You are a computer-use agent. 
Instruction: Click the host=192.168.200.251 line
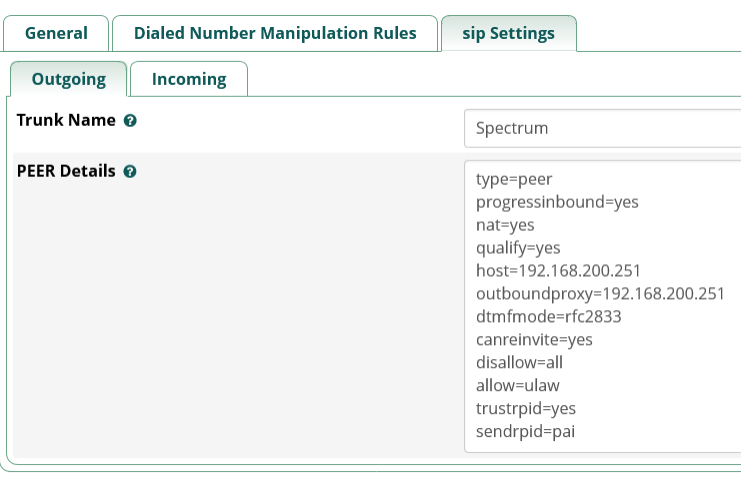coord(558,271)
